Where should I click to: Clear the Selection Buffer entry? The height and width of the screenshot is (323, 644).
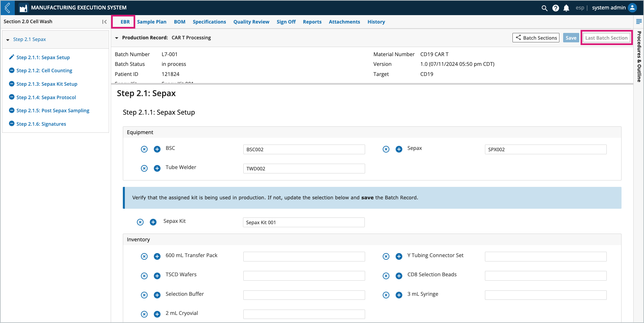pyautogui.click(x=144, y=295)
